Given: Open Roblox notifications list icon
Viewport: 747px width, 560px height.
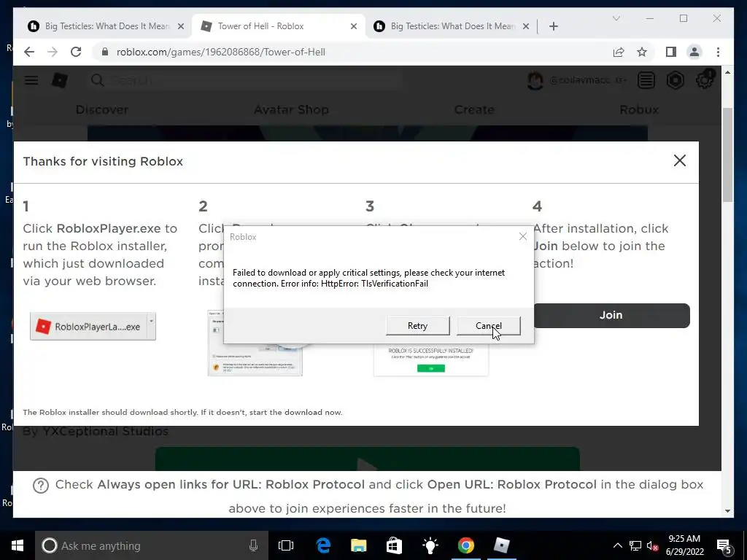Looking at the screenshot, I should [646, 80].
